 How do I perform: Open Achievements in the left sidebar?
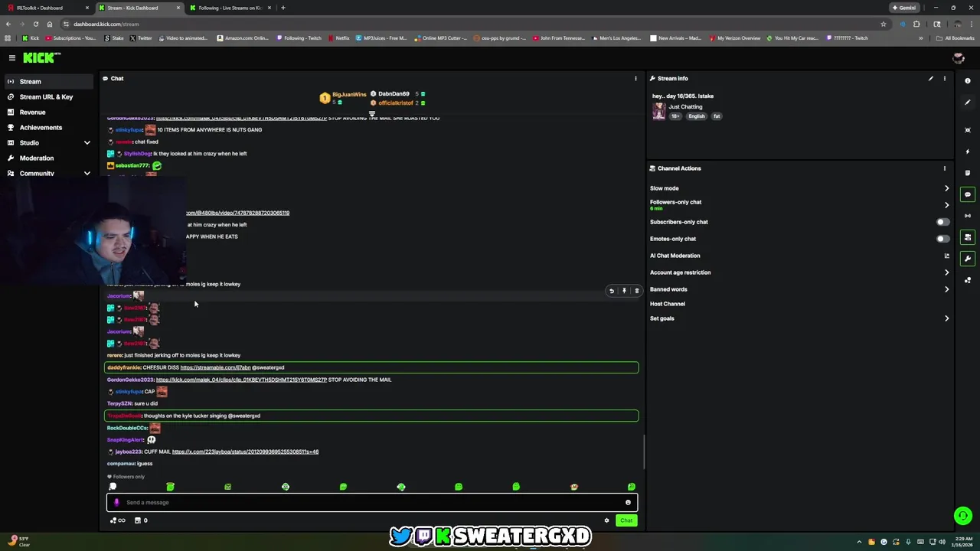tap(49, 128)
